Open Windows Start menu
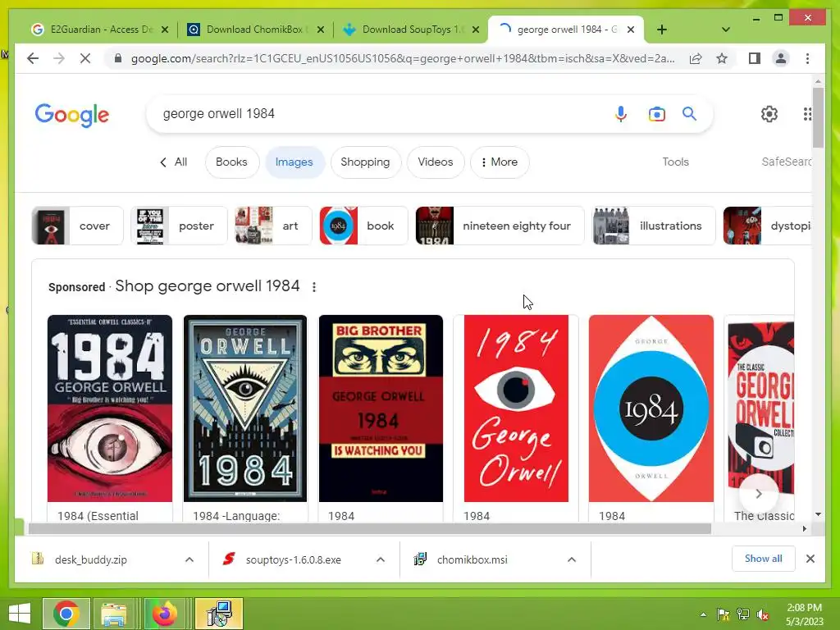 tap(20, 614)
